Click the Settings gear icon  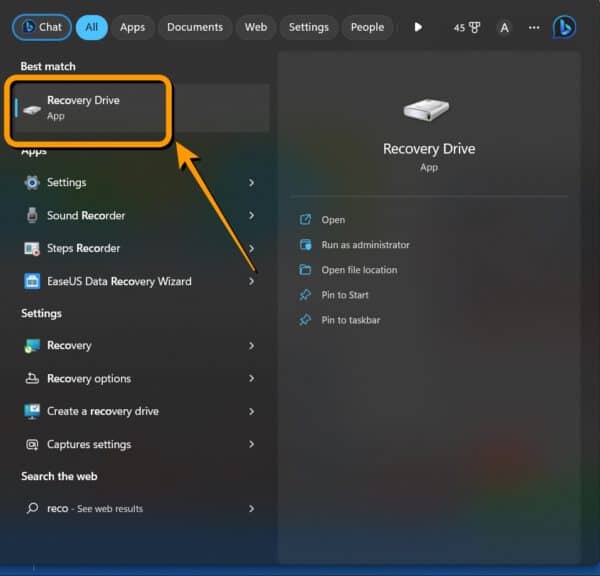click(x=32, y=183)
